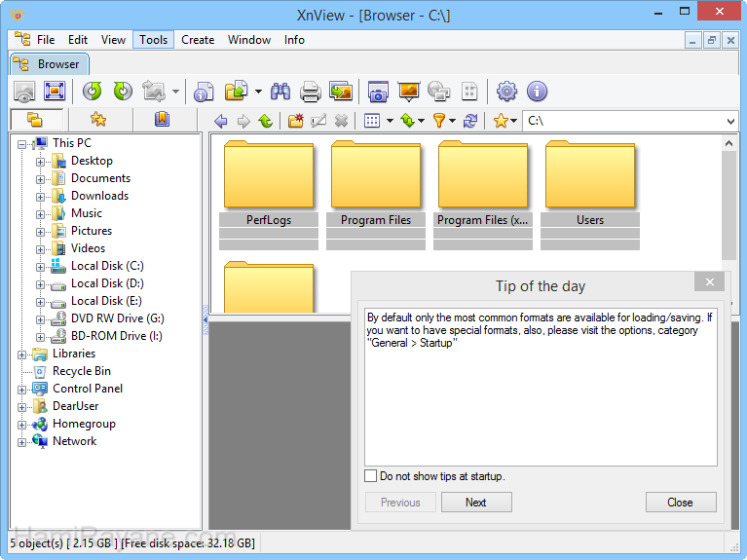
Task: Click the grey delete X icon
Action: (341, 121)
